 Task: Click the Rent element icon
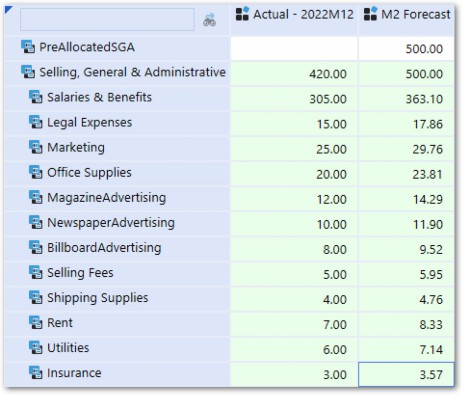35,323
